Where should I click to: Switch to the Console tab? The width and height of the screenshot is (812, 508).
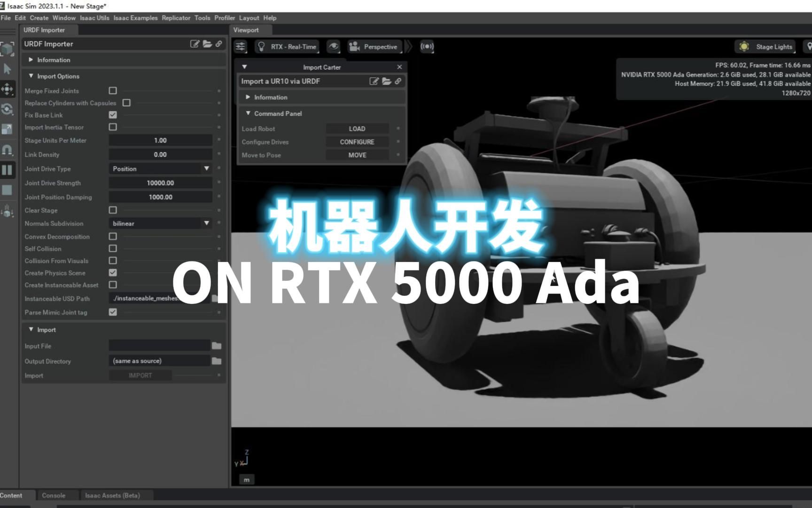tap(53, 495)
